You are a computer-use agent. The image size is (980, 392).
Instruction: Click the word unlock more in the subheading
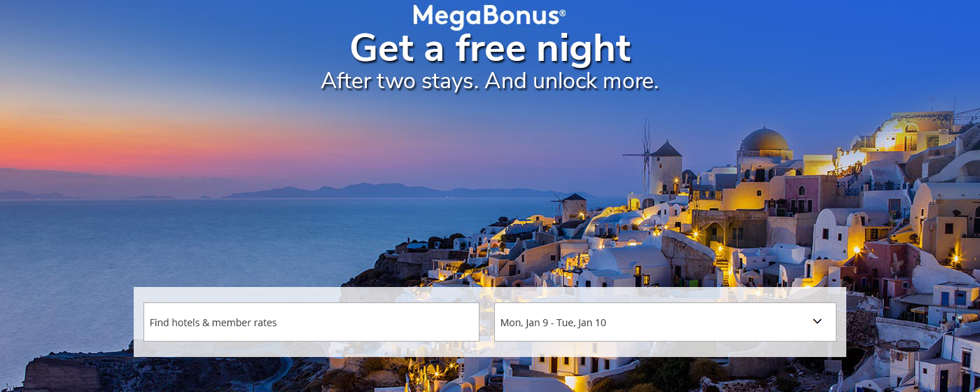click(595, 81)
